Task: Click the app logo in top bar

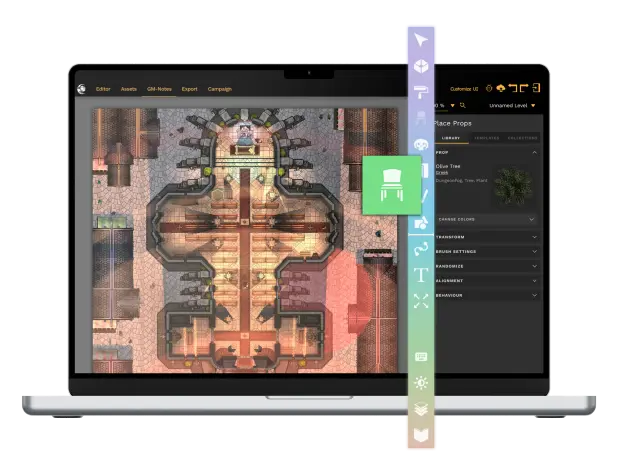Action: click(82, 89)
